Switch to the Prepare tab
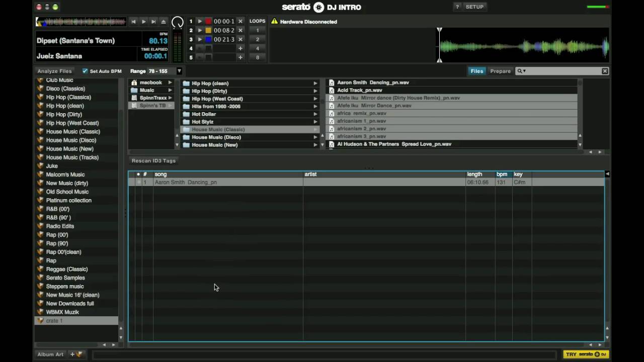 click(x=501, y=71)
